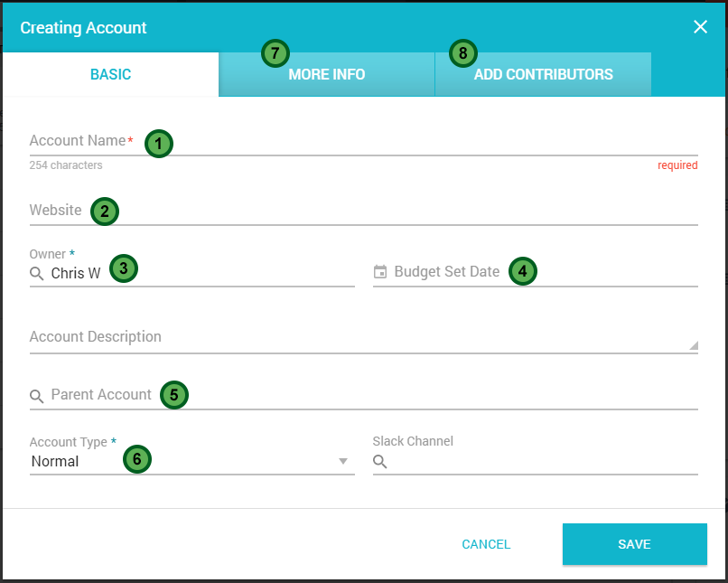Screen dimensions: 728x583
Task: Click the '254 characters' hint text
Action: point(66,165)
